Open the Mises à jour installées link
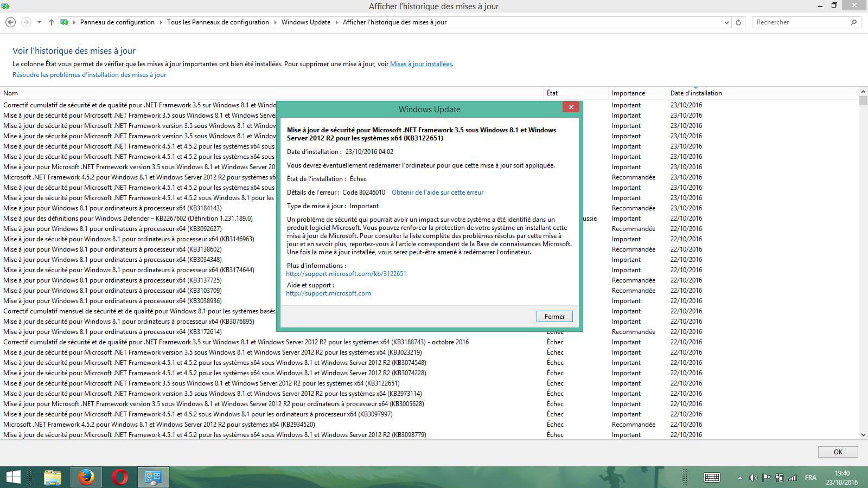Screen dimensions: 868x488 421,64
